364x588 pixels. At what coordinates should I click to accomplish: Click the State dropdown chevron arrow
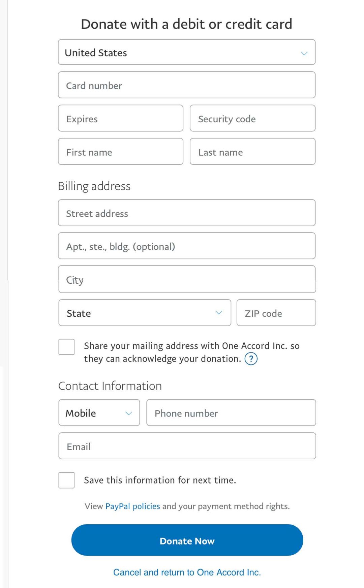[x=219, y=313]
